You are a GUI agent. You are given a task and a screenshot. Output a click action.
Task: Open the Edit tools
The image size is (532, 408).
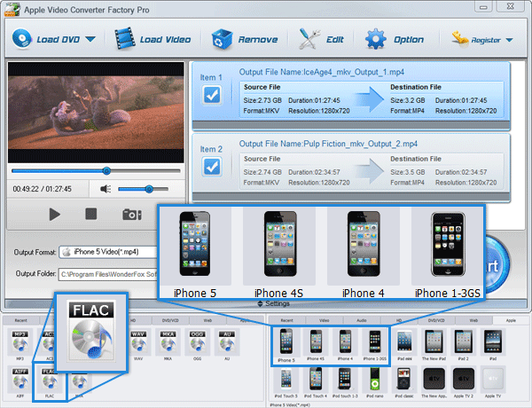[321, 39]
